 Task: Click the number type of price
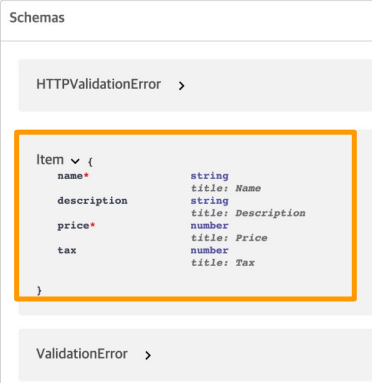point(210,226)
